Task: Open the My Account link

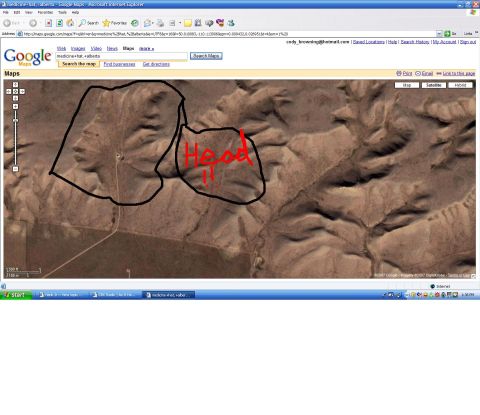Action: pyautogui.click(x=444, y=42)
